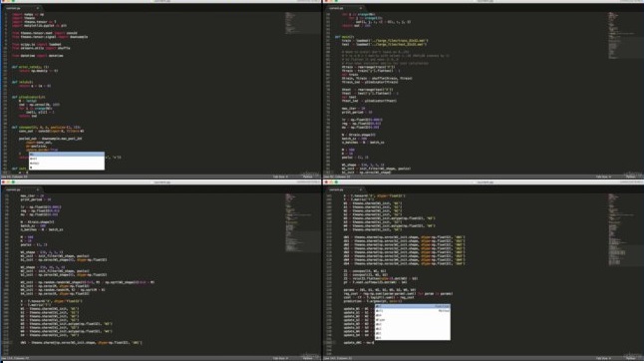Open the Tab Size selector in the bottom-left status bar

coord(281,358)
